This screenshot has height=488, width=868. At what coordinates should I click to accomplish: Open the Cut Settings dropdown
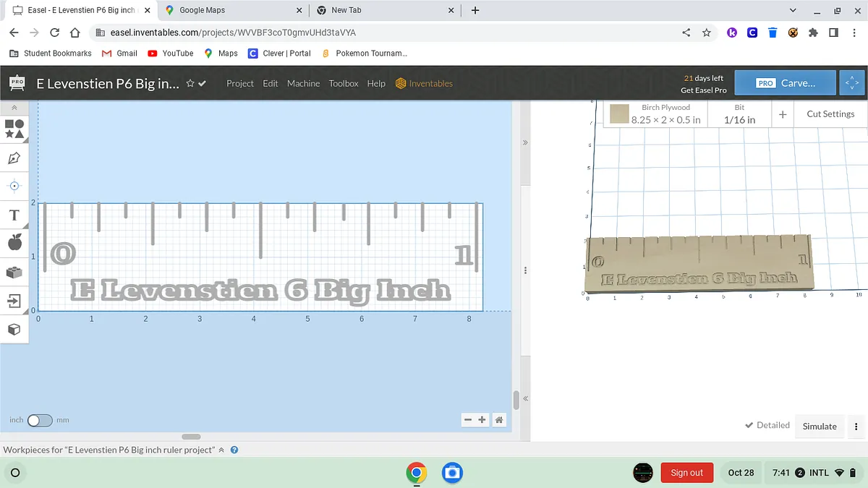pos(830,114)
